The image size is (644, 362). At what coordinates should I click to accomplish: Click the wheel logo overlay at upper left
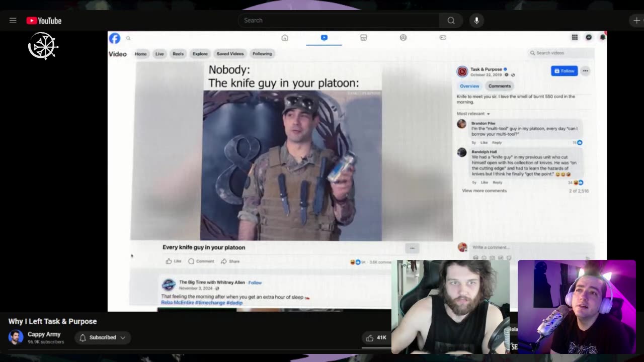(43, 46)
